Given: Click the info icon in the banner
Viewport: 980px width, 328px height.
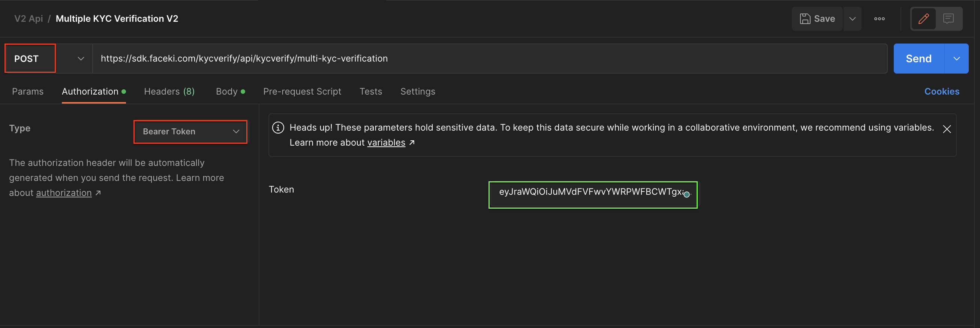Looking at the screenshot, I should 278,128.
